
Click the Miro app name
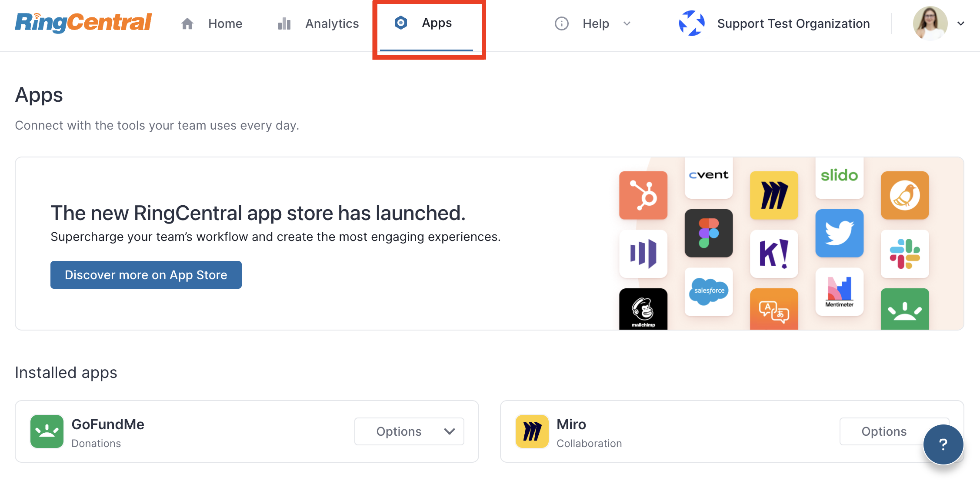click(571, 424)
